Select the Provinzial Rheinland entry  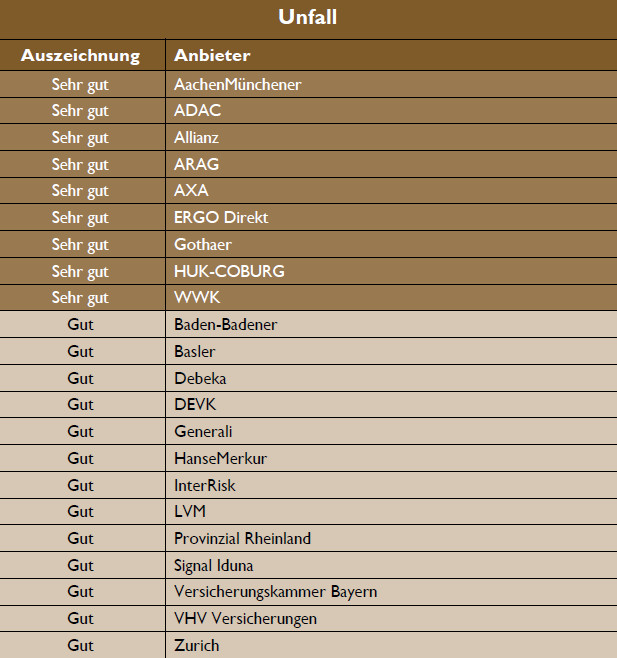tap(242, 538)
